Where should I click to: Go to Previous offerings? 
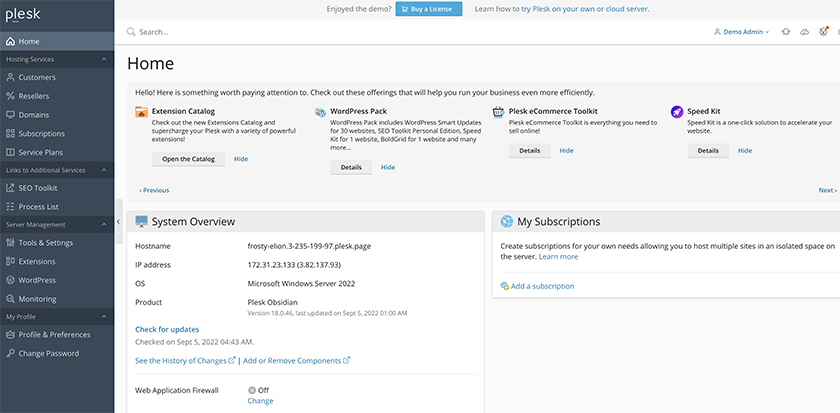[x=154, y=190]
